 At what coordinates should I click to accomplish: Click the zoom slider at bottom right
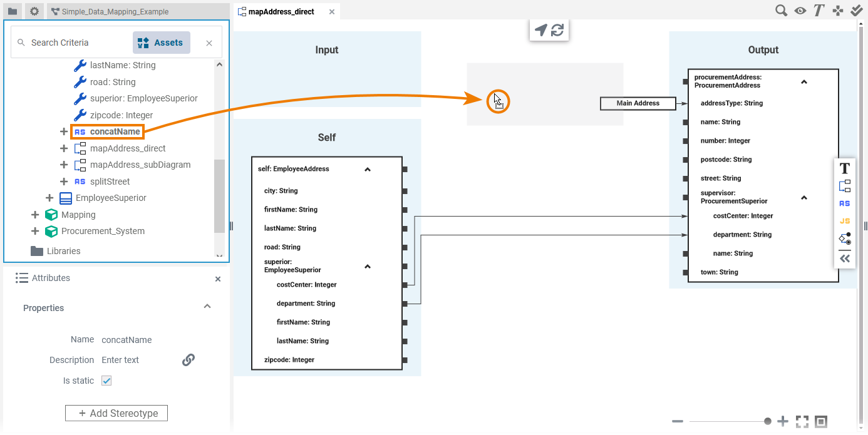click(768, 421)
